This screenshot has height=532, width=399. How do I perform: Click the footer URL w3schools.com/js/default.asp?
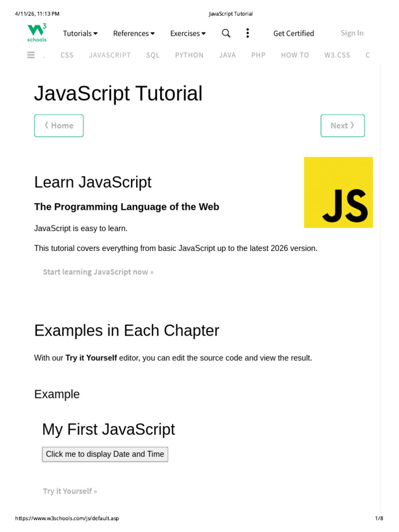67,518
